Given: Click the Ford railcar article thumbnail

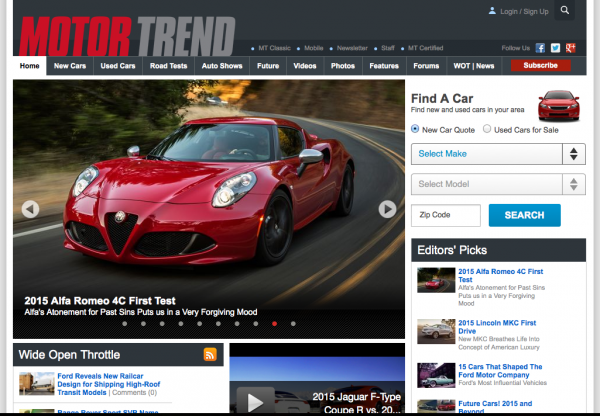Looking at the screenshot, I should (37, 383).
